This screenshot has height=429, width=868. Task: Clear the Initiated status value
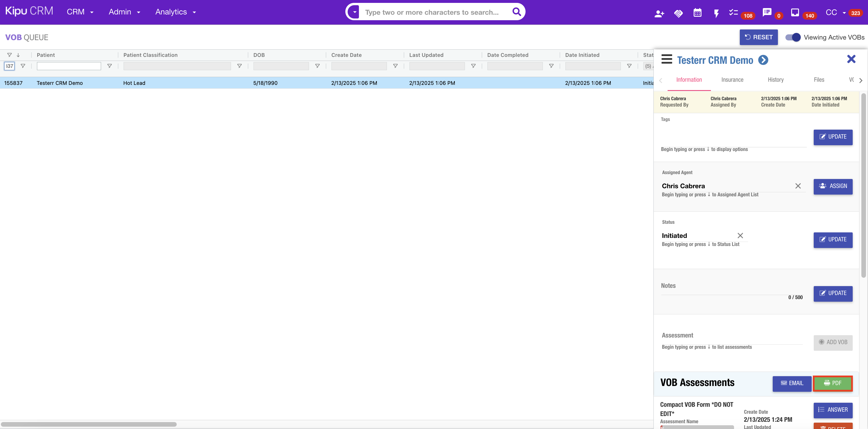[740, 236]
